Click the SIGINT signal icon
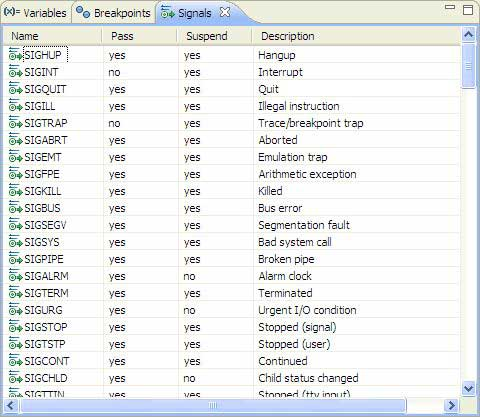 [x=15, y=71]
